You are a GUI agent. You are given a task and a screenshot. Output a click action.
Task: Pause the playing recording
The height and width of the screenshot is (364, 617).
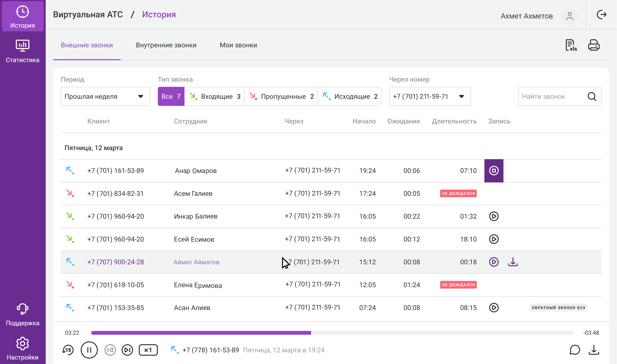click(x=89, y=350)
